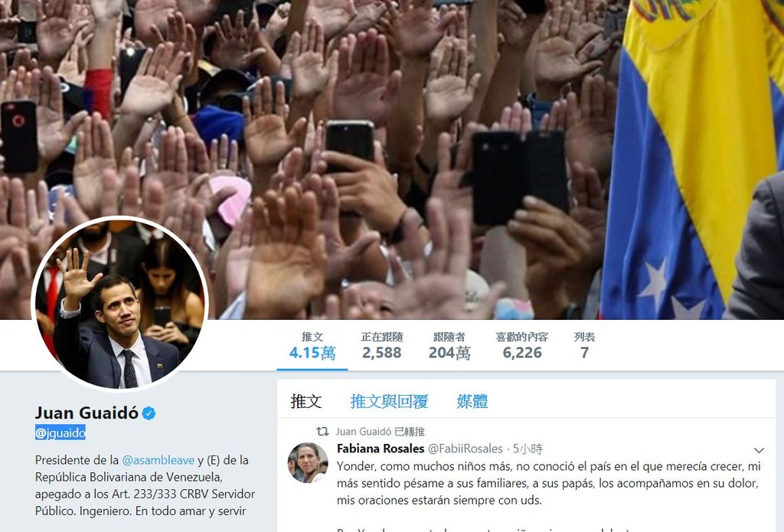This screenshot has width=784, height=532.
Task: Open the @FabiiRosales handle link
Action: (x=465, y=449)
